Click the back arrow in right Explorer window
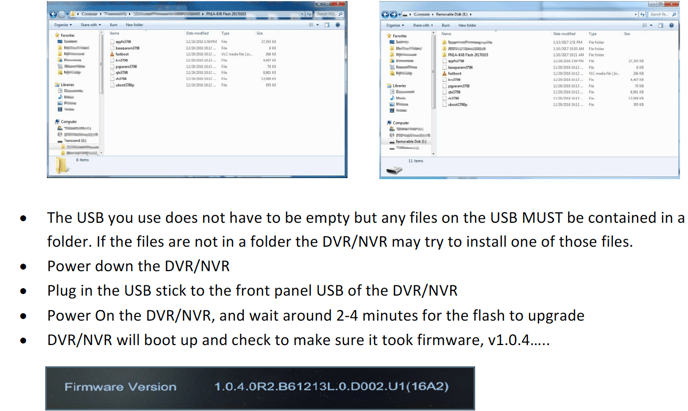Image resolution: width=688 pixels, height=411 pixels. pos(384,14)
